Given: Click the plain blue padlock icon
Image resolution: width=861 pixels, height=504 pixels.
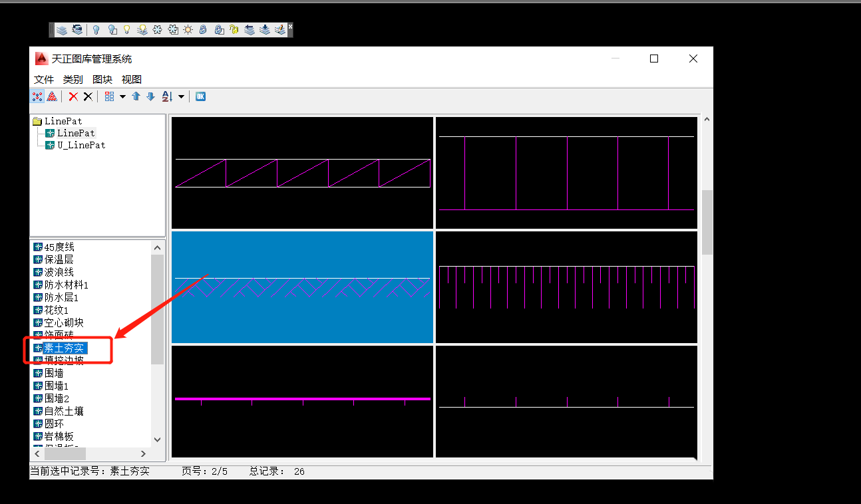Looking at the screenshot, I should coord(203,30).
